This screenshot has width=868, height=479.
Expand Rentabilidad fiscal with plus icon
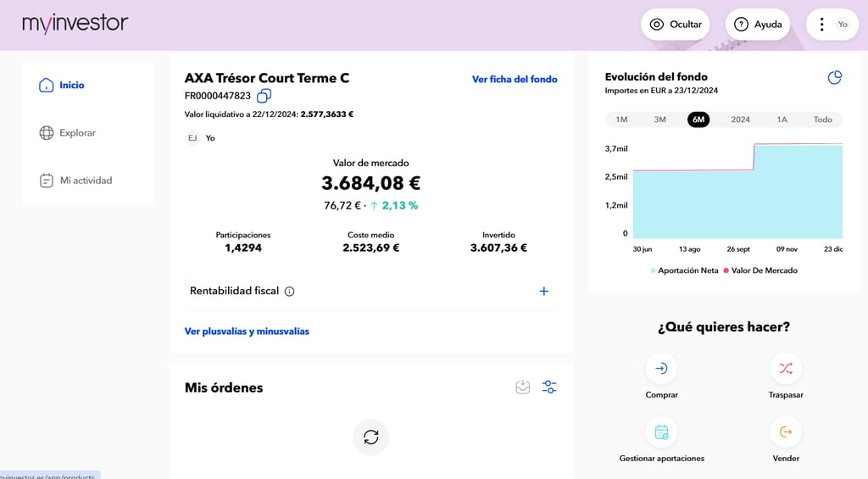pyautogui.click(x=543, y=292)
